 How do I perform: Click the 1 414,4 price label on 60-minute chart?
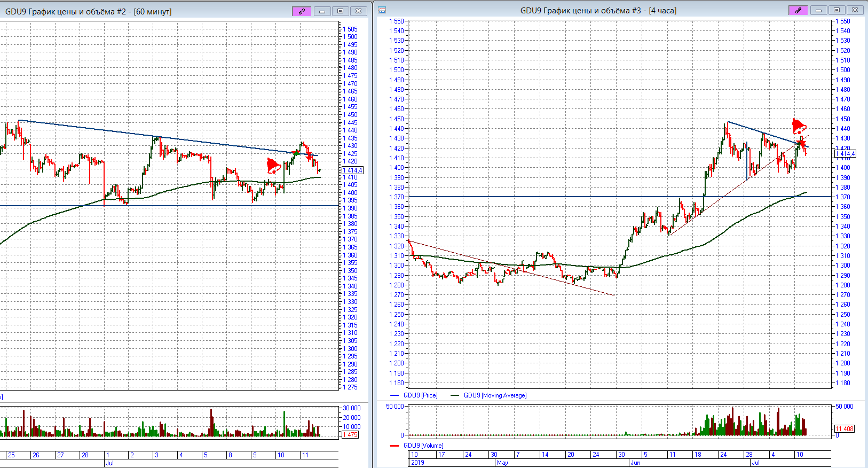pyautogui.click(x=352, y=170)
